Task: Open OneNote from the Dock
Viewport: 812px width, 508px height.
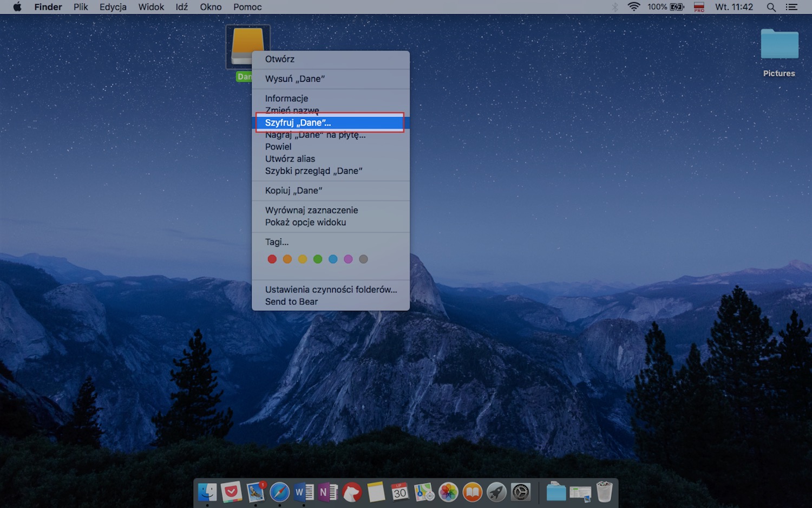Action: point(327,492)
